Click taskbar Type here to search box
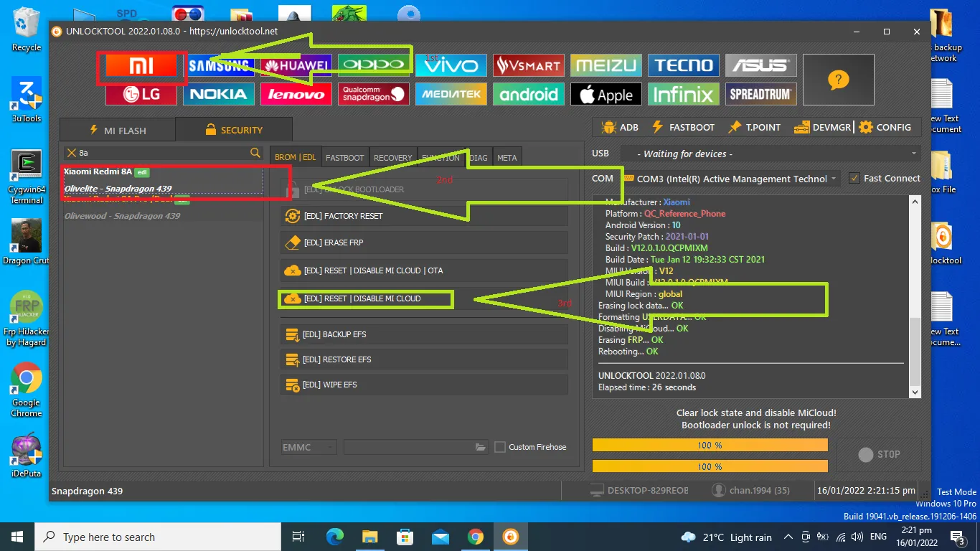 [x=158, y=537]
